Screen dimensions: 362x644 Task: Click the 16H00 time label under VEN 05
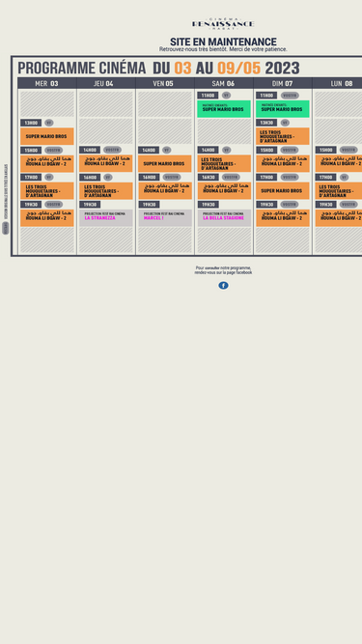point(149,177)
